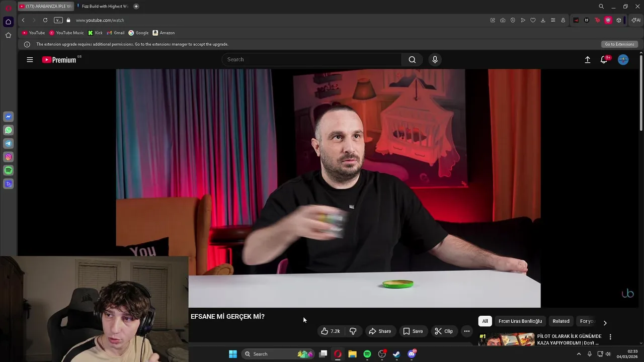The width and height of the screenshot is (644, 362).
Task: Open the Gmail bookmark
Action: pyautogui.click(x=115, y=33)
